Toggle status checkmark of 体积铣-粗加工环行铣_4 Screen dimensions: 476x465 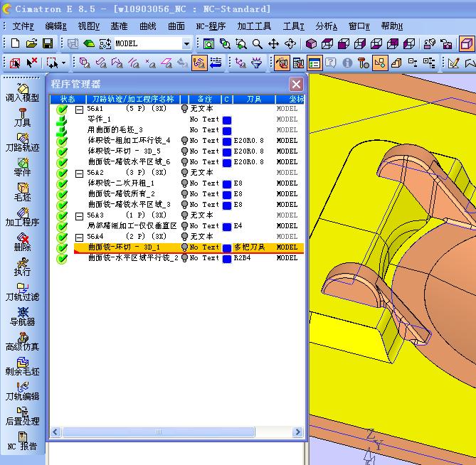pos(62,141)
